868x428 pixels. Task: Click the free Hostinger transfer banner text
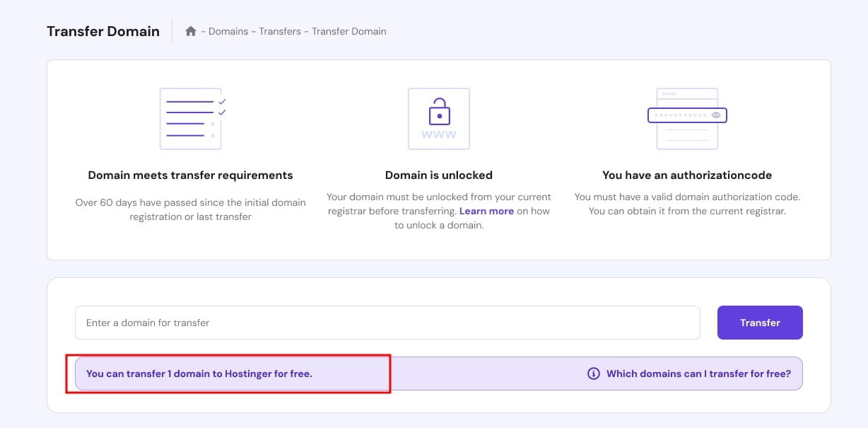(x=199, y=374)
